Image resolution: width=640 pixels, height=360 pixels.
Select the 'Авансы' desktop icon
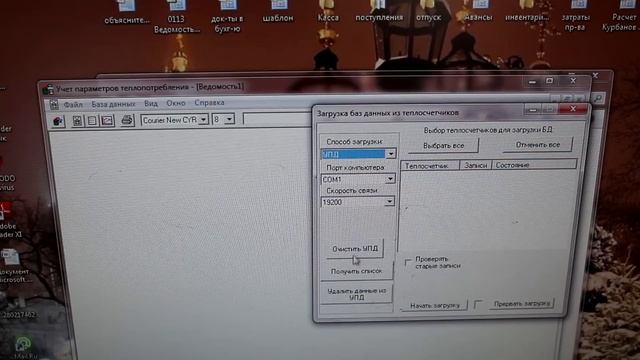(478, 12)
